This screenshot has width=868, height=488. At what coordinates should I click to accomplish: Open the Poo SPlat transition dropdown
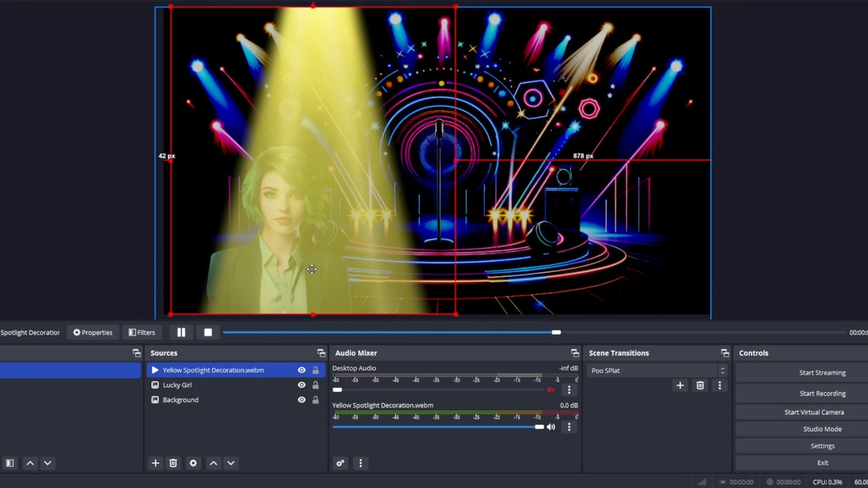(x=657, y=371)
